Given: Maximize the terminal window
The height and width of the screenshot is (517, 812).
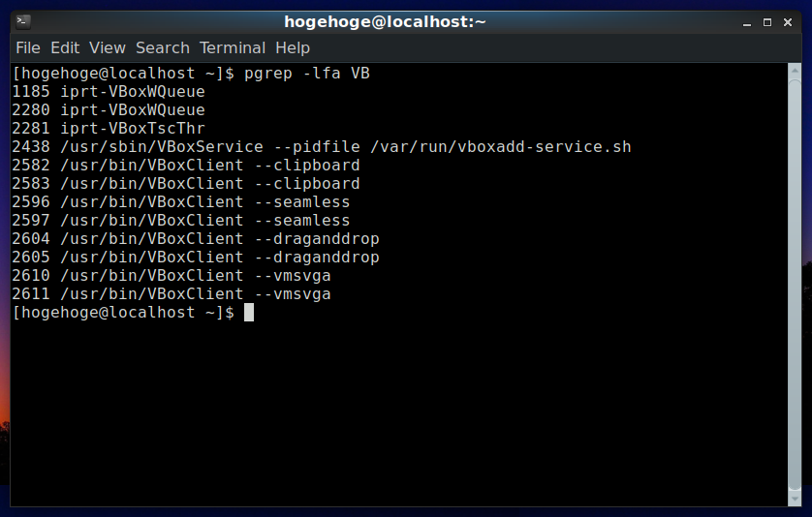Looking at the screenshot, I should click(767, 22).
